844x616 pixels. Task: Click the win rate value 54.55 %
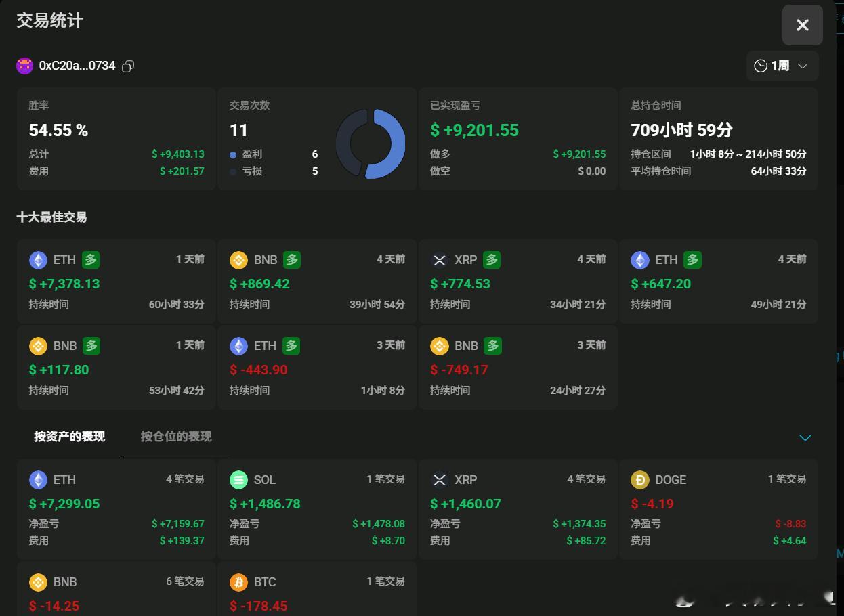pyautogui.click(x=58, y=130)
